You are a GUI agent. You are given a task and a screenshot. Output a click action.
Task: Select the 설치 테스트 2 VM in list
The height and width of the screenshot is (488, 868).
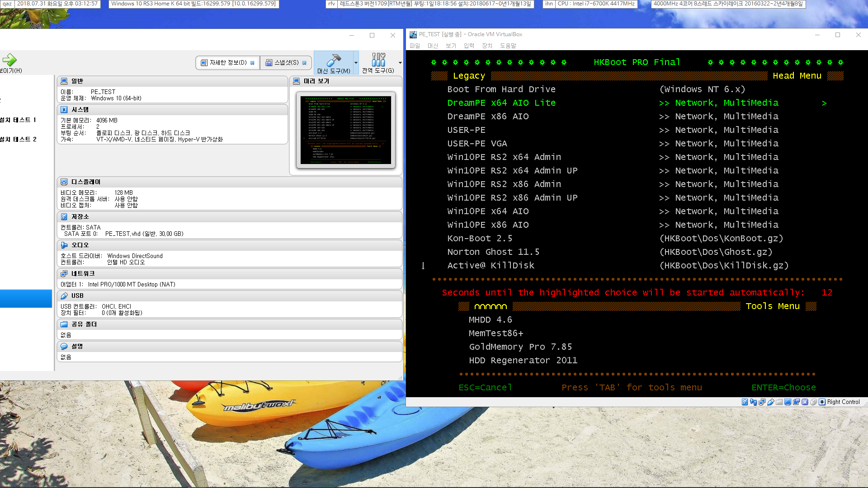19,139
